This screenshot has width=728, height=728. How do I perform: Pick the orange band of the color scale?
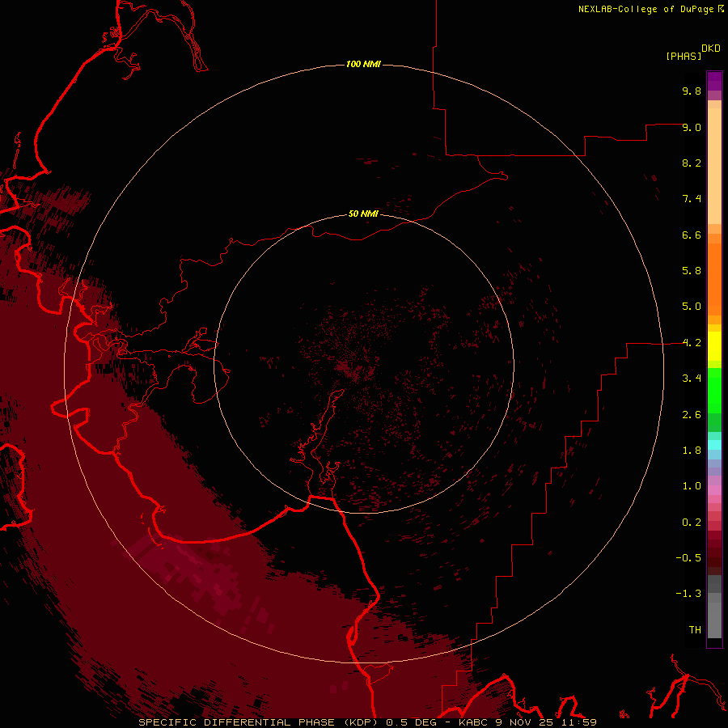point(714,278)
